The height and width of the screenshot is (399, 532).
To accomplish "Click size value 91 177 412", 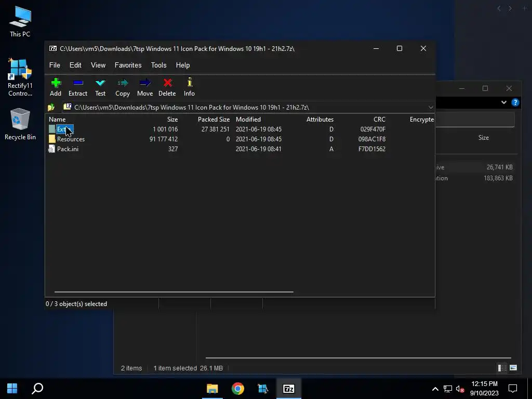I will click(x=164, y=139).
